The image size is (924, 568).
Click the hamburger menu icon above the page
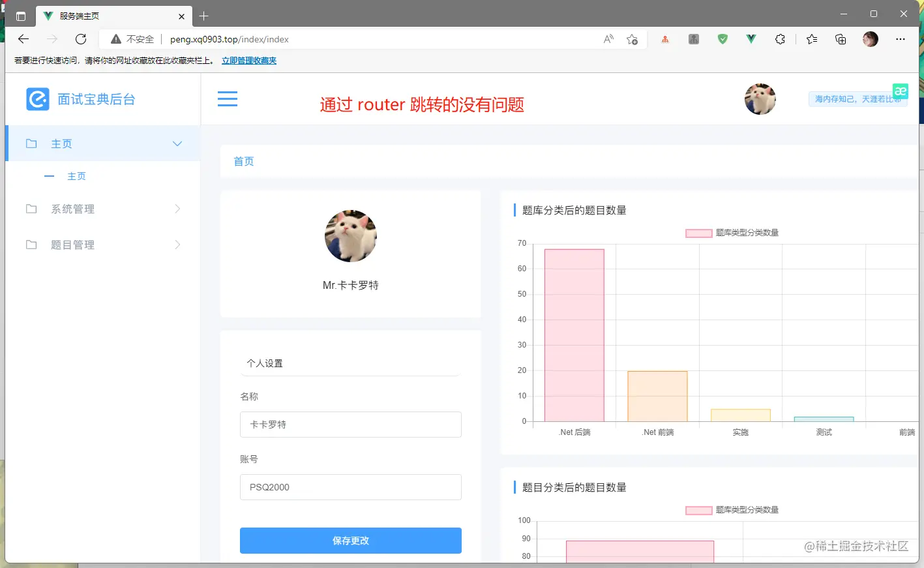coord(228,98)
